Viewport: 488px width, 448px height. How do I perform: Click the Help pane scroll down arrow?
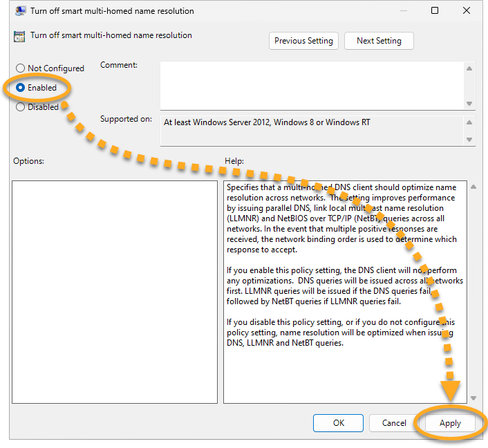tap(473, 398)
